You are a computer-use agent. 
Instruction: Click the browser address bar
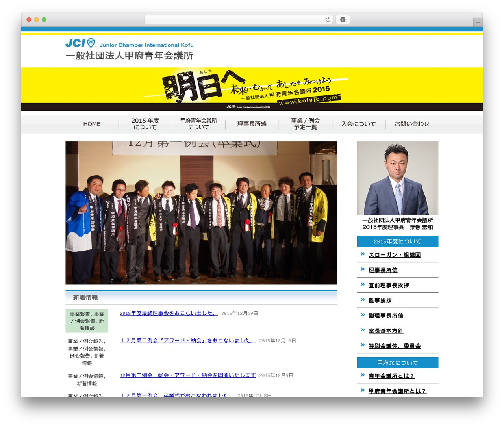[x=239, y=20]
